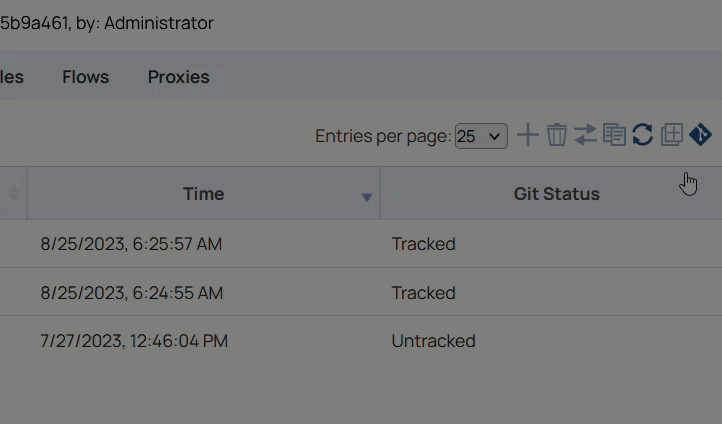
Task: Switch to the Proxies tab
Action: pos(178,77)
